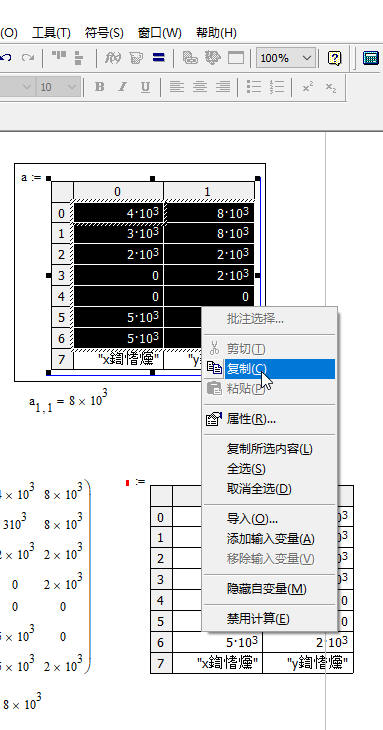
Task: Click row header 0 in lower table
Action: [x=161, y=517]
